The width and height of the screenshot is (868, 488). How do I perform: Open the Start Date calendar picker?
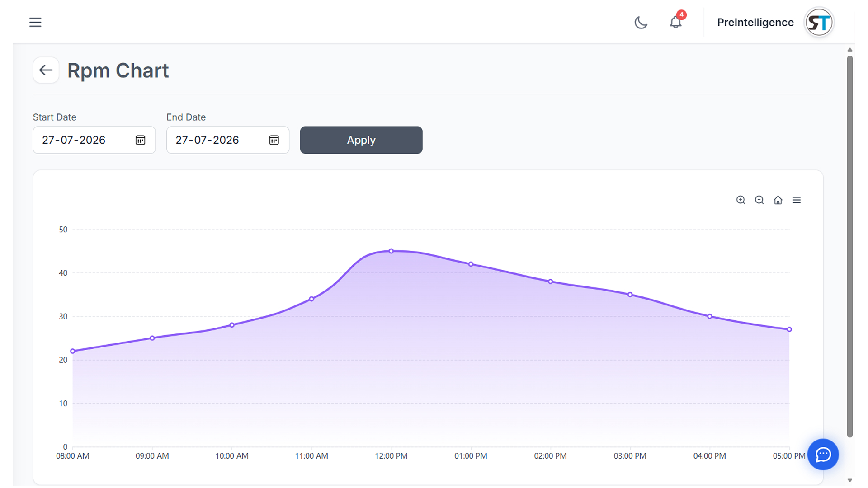140,140
